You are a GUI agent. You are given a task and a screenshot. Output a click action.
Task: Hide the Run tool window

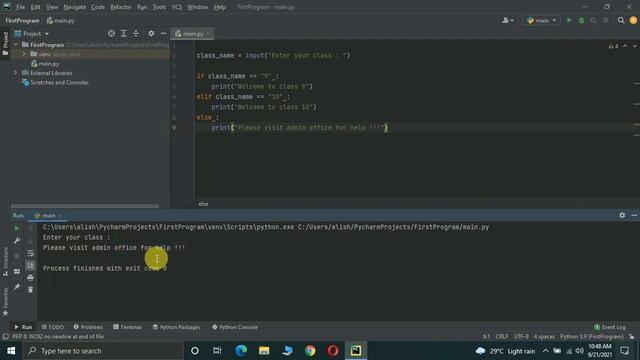(x=634, y=215)
